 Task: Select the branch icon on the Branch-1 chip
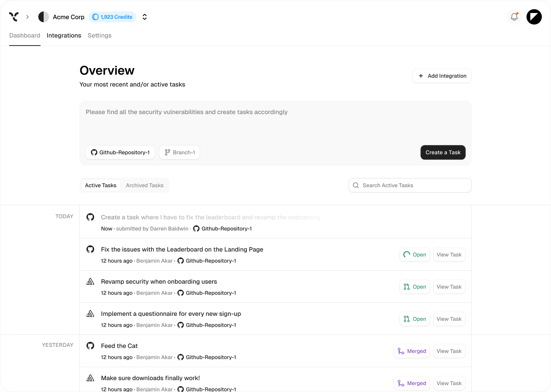tap(167, 152)
